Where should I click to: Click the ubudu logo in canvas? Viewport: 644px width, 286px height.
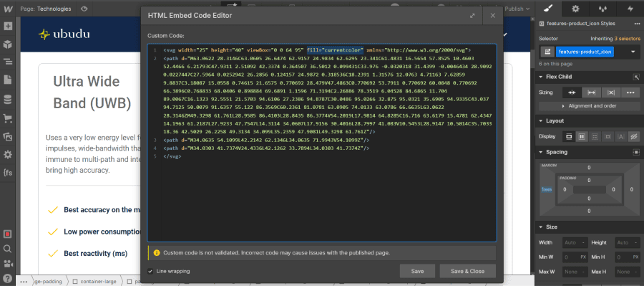(x=64, y=34)
